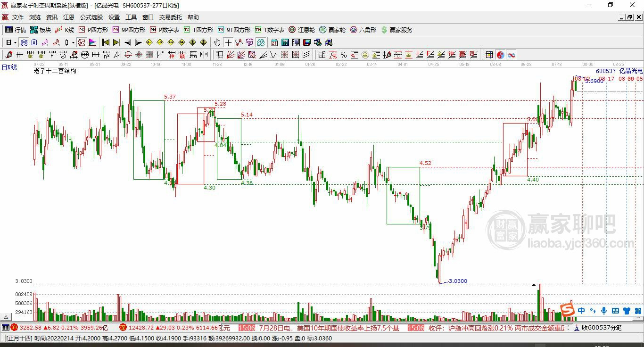Open the T数字表 number table
Viewport: 644px width, 347px height.
[x=270, y=30]
